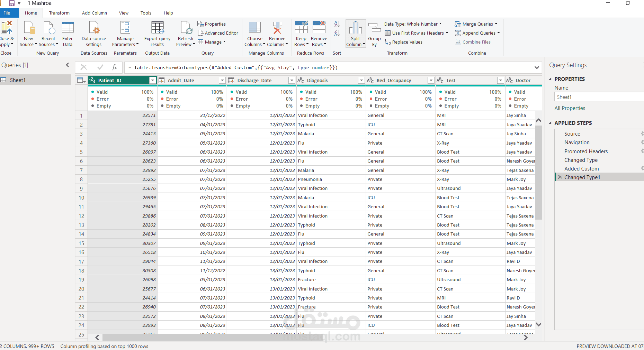Click the Sort Ascending icon
644x350 pixels.
point(337,24)
